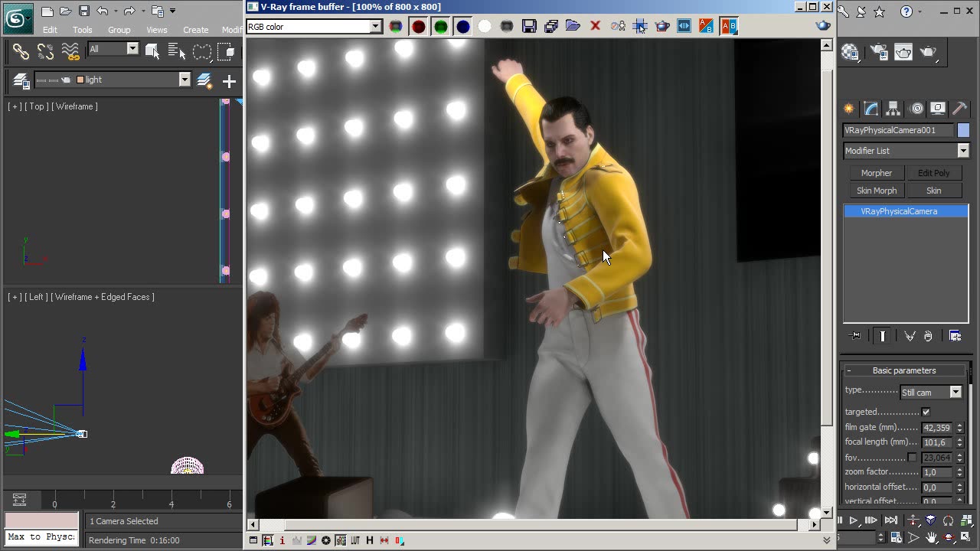Viewport: 980px width, 551px height.
Task: Create new layer with plus icon
Action: click(229, 80)
